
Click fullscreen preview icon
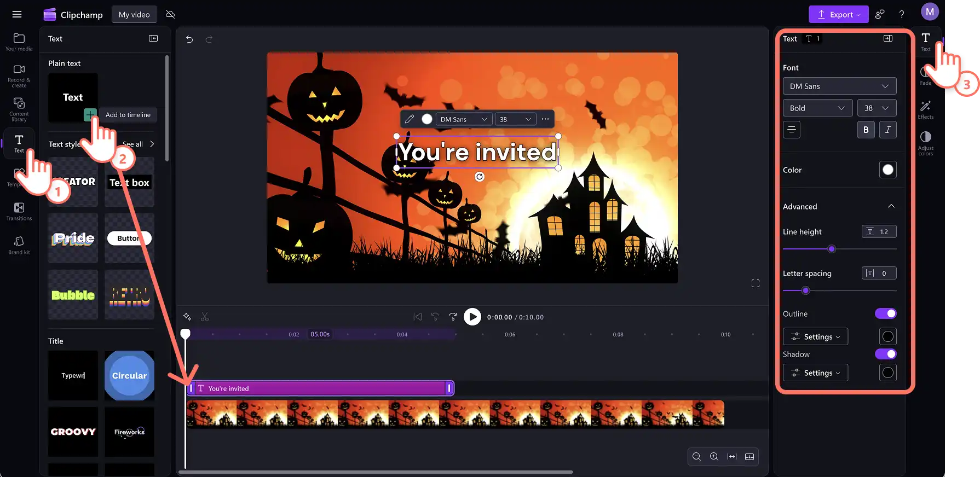tap(756, 283)
